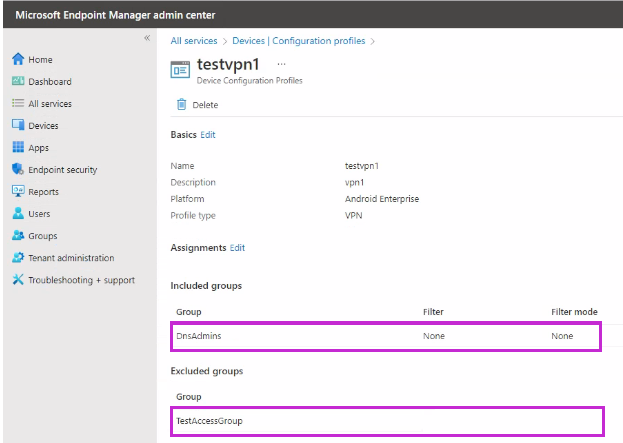
Task: Click the All services breadcrumb link
Action: (194, 41)
